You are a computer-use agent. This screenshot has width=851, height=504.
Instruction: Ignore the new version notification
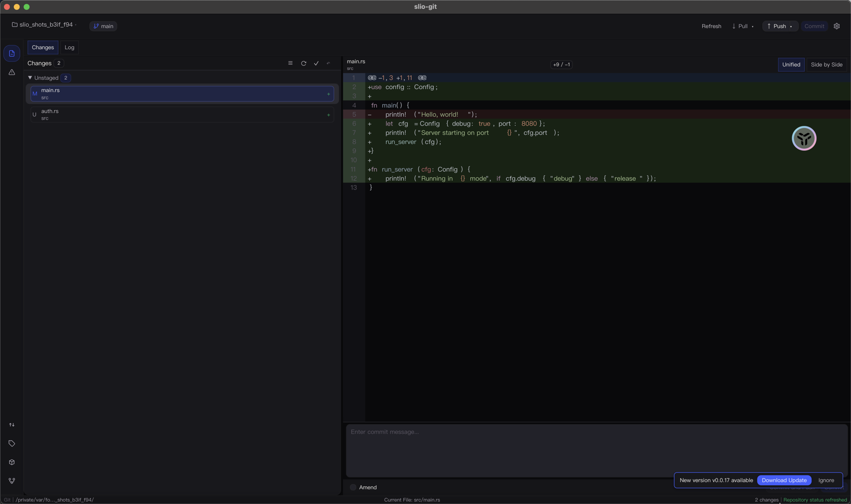(x=826, y=480)
